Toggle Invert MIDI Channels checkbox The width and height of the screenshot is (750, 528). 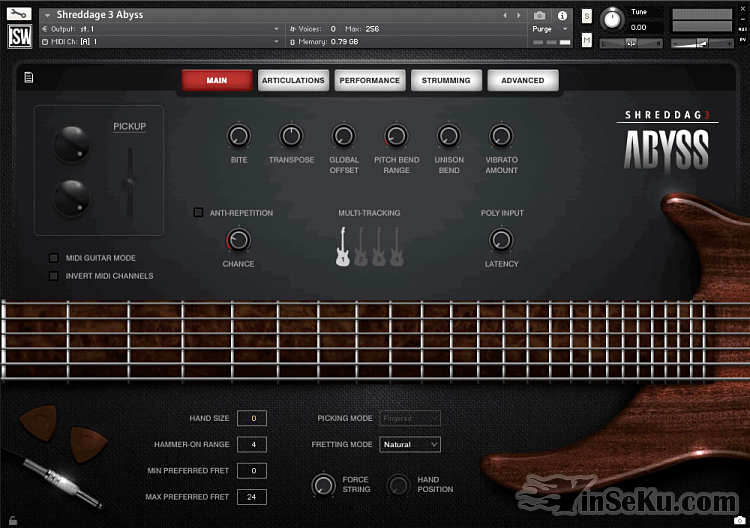click(x=54, y=276)
